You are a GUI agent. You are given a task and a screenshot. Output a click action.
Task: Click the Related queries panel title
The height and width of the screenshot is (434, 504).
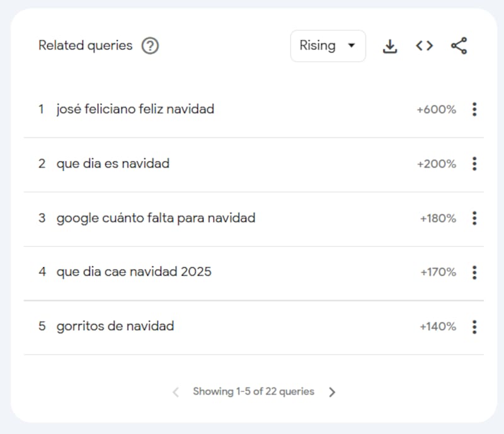tap(85, 45)
